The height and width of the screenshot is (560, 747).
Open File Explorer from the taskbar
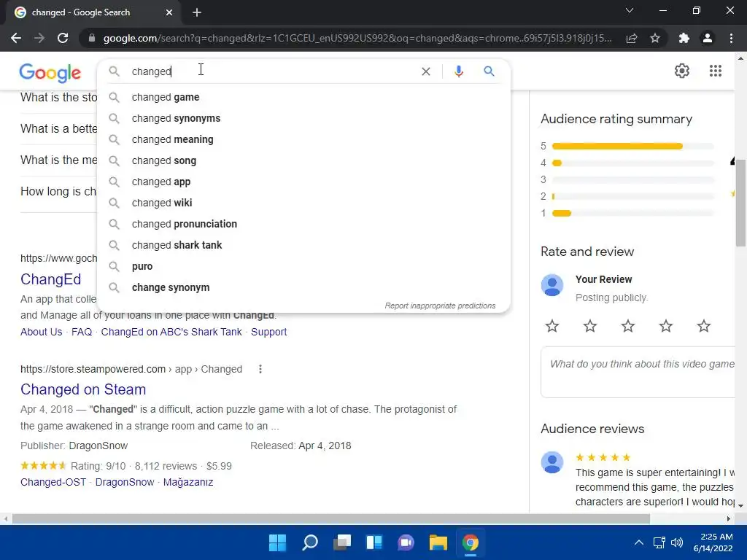(438, 542)
